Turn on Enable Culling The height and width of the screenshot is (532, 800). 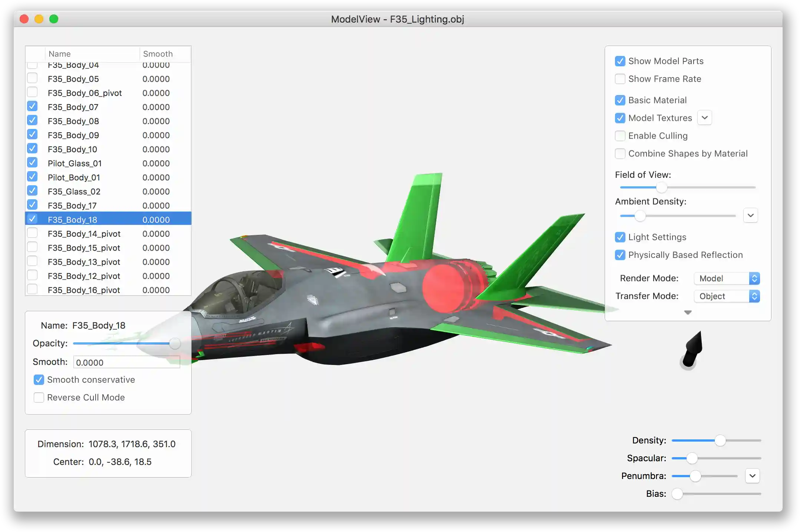click(x=620, y=136)
